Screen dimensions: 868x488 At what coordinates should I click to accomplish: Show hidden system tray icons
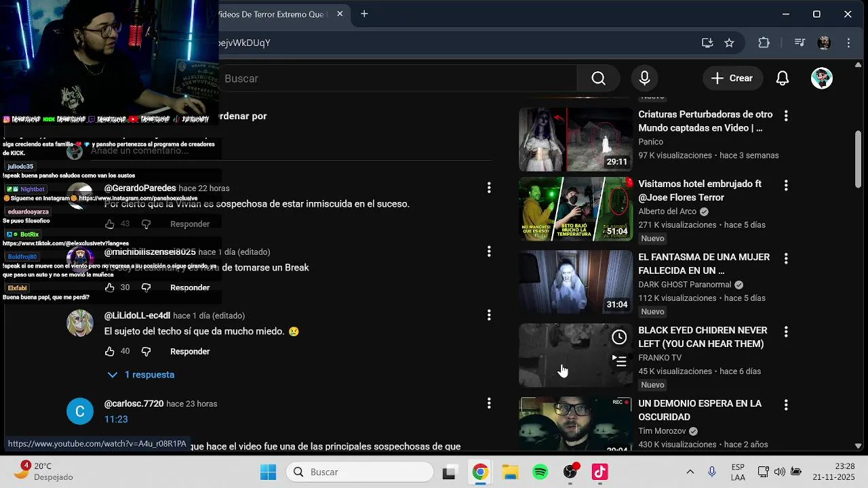[x=690, y=472]
